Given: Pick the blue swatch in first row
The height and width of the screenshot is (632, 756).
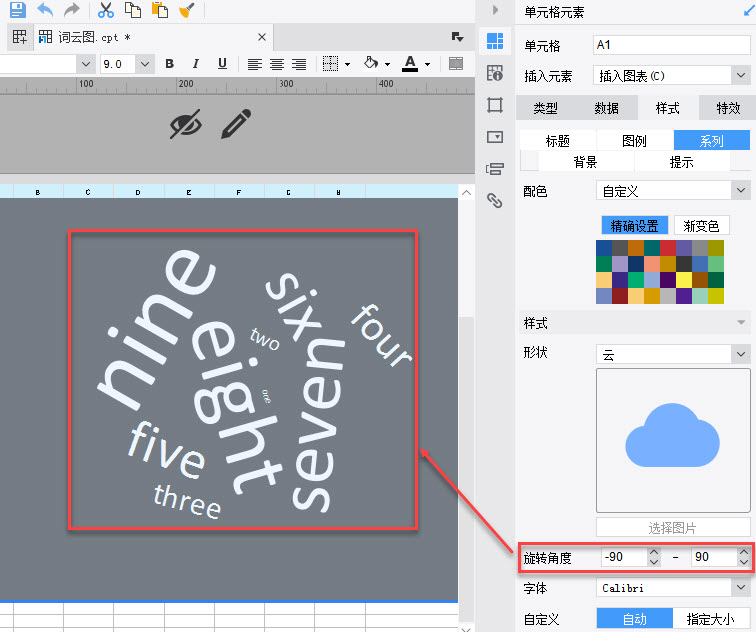Looking at the screenshot, I should coord(604,248).
